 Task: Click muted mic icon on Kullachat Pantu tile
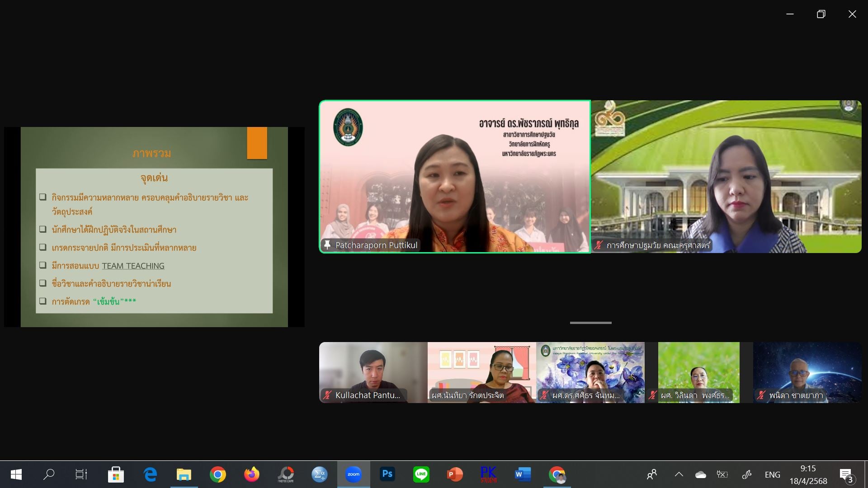(x=327, y=395)
